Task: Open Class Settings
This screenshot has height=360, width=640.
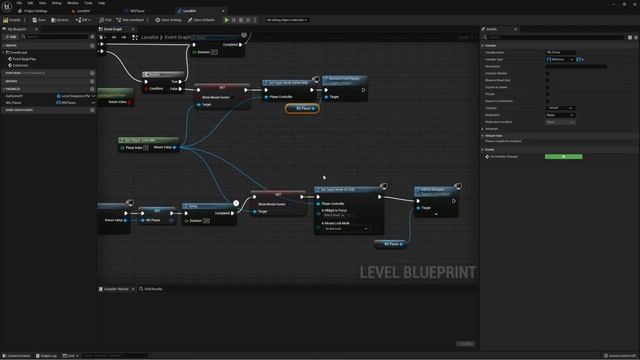Action: coord(169,20)
